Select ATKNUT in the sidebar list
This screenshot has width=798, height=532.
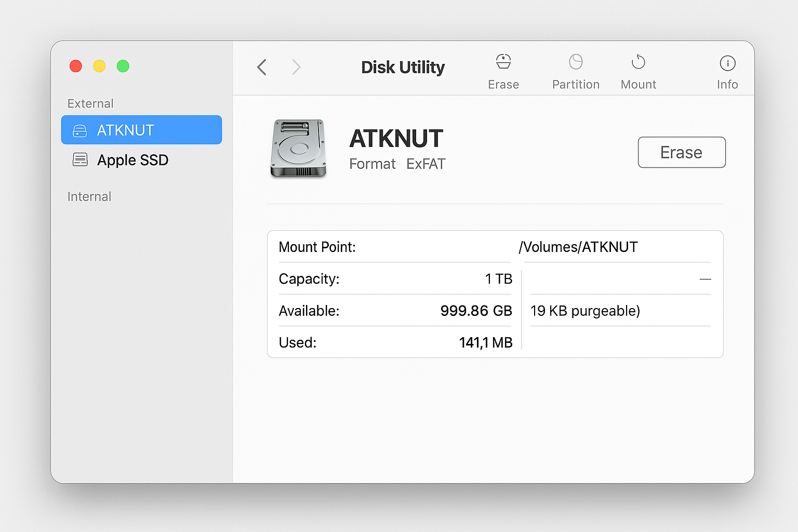point(141,130)
